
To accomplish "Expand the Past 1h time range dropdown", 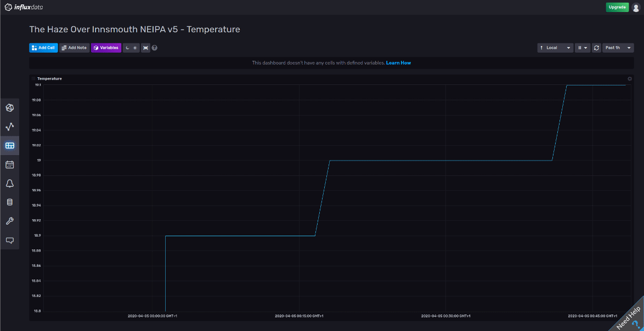I will point(618,48).
